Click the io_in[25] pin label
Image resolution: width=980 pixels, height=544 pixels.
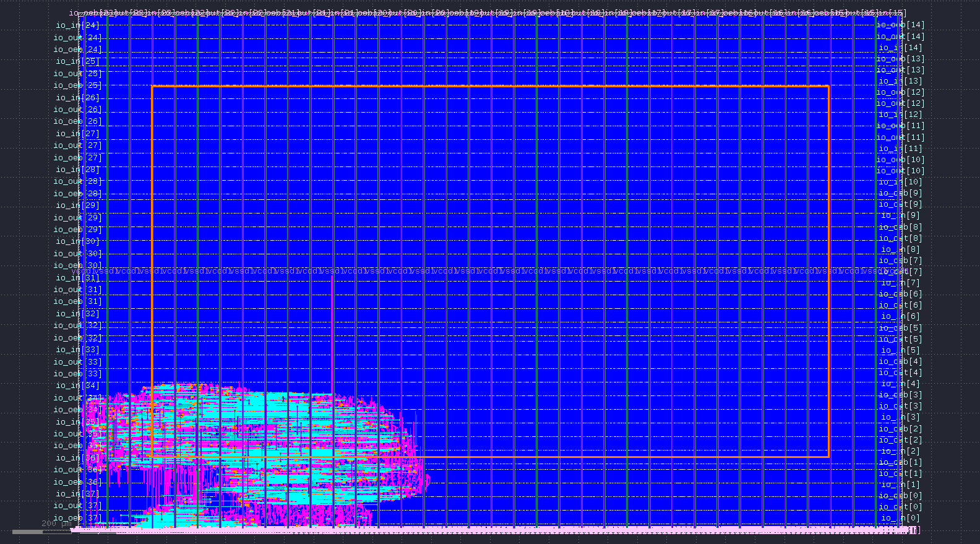(x=78, y=61)
